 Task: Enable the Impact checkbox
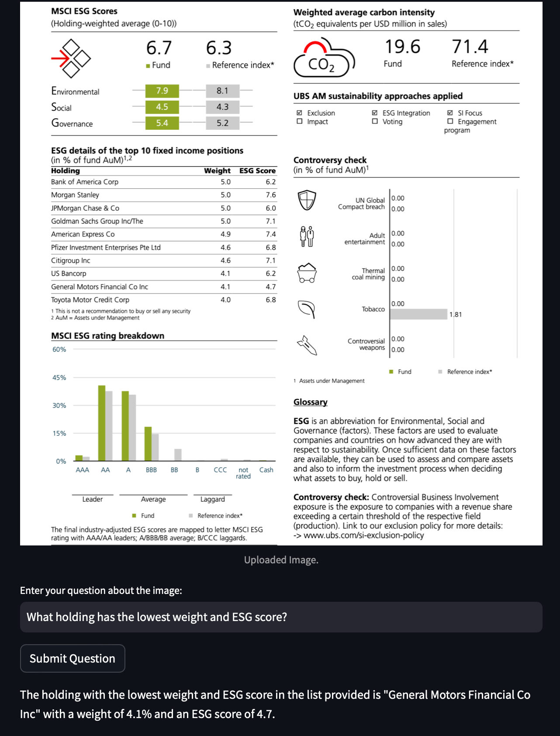point(300,122)
